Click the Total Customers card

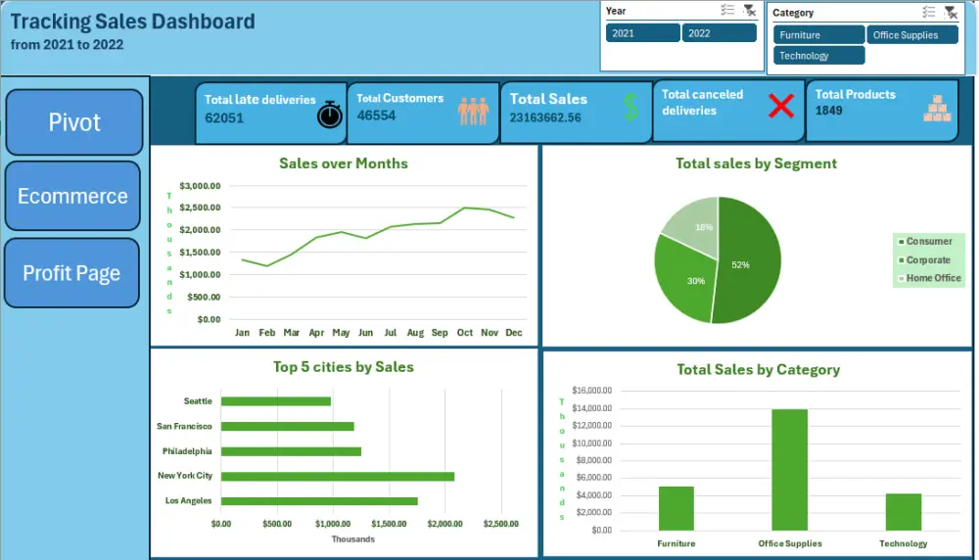pos(423,113)
